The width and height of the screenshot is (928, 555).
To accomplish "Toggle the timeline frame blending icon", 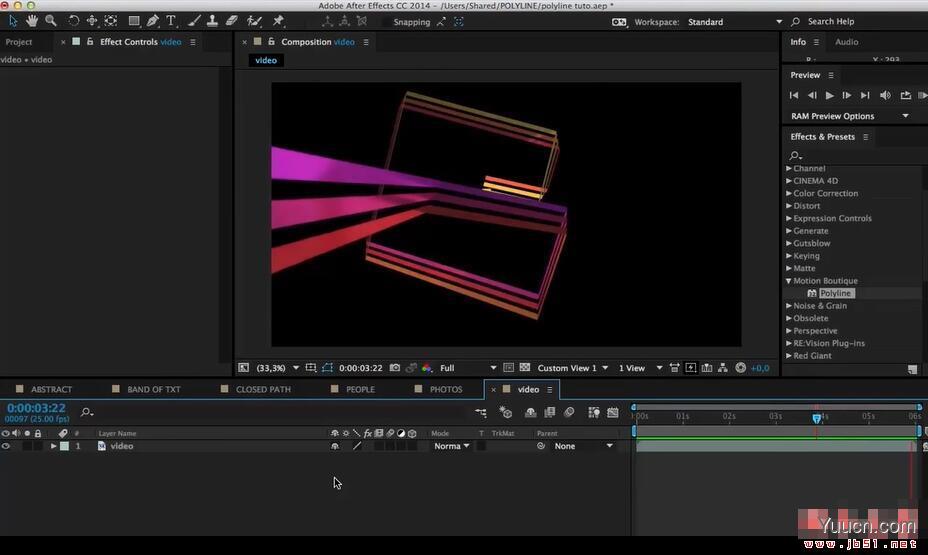I will coord(549,412).
